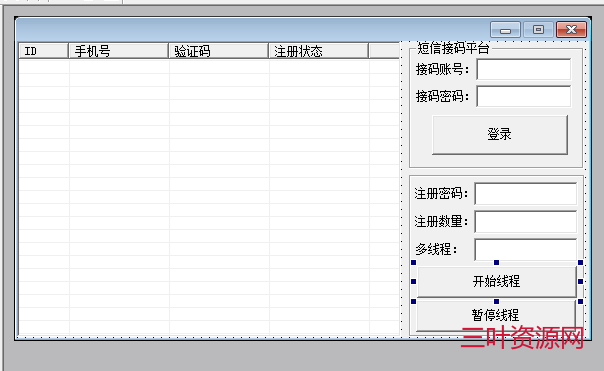The height and width of the screenshot is (371, 604).
Task: Click the 登录 button
Action: pyautogui.click(x=500, y=135)
